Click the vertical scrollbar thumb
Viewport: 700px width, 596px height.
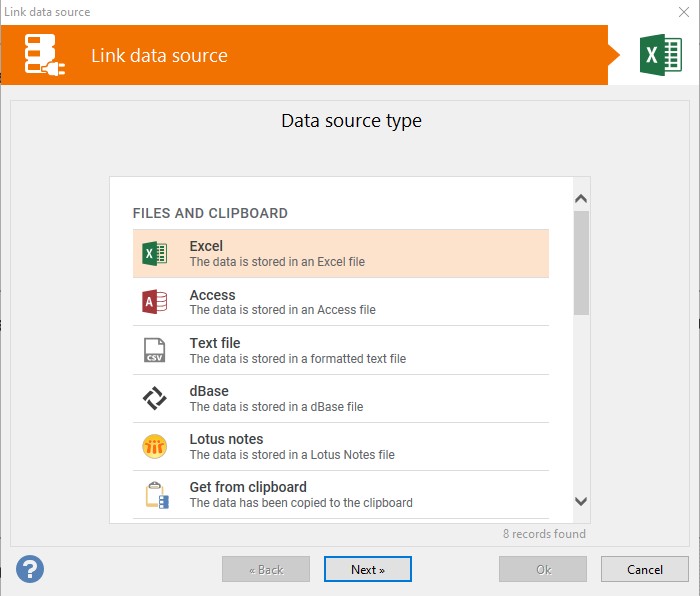tap(581, 263)
